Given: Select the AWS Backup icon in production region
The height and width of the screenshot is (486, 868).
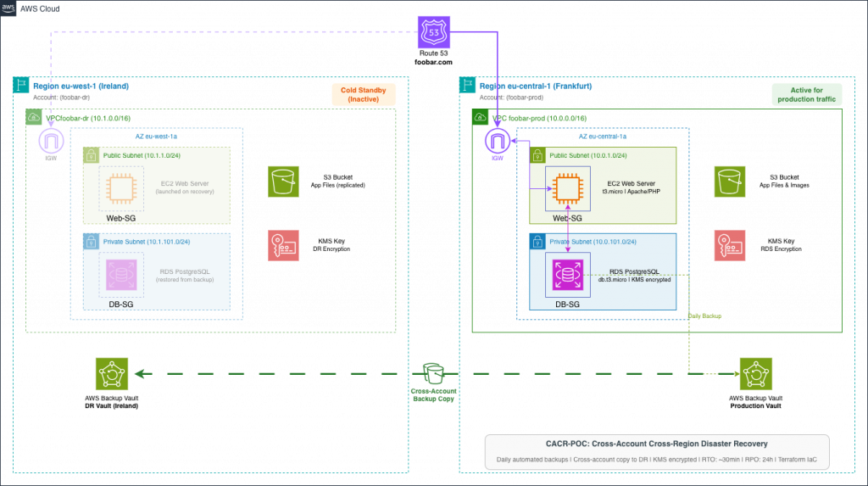Looking at the screenshot, I should (754, 374).
